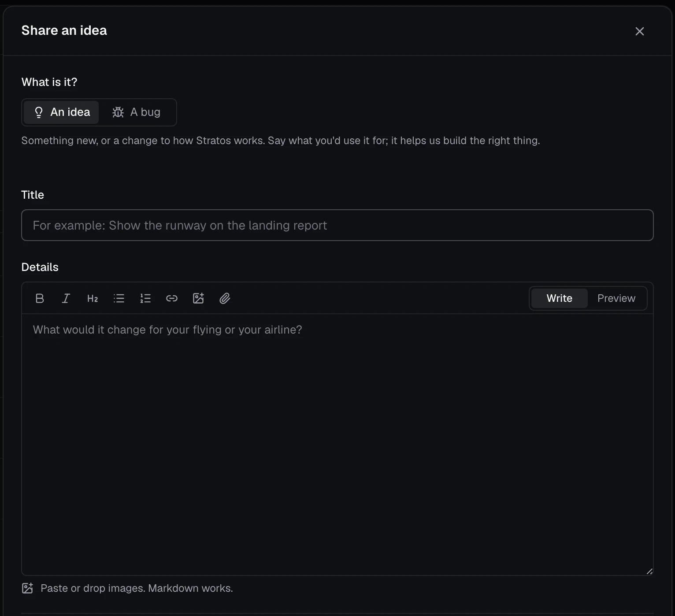
Task: Switch to the Preview tab
Action: [616, 298]
